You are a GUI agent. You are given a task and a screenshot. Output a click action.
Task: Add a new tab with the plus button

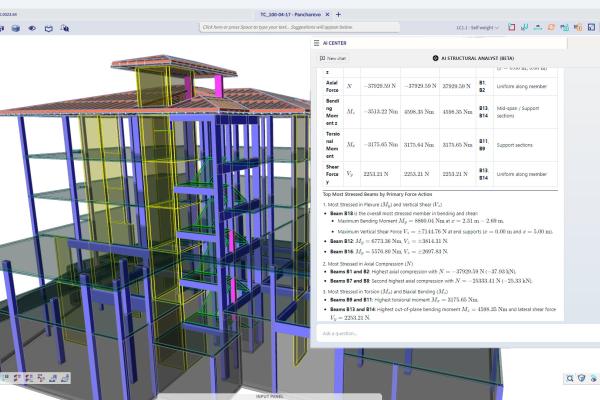click(338, 15)
